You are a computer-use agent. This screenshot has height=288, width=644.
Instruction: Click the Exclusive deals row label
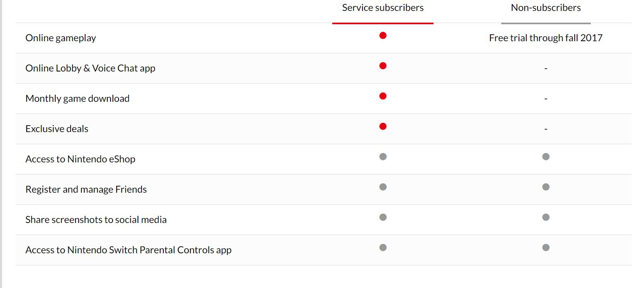point(57,129)
